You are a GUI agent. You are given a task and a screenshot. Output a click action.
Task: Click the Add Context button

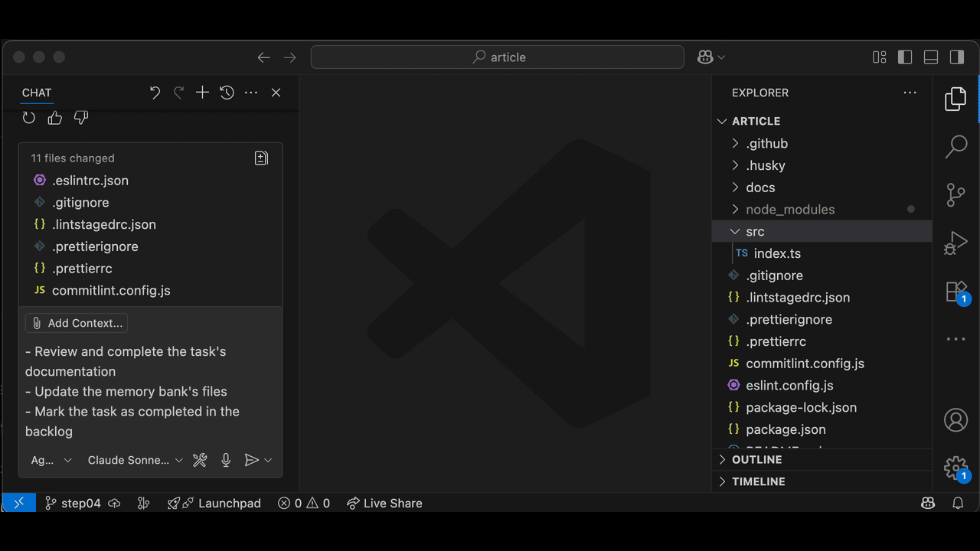click(x=77, y=323)
